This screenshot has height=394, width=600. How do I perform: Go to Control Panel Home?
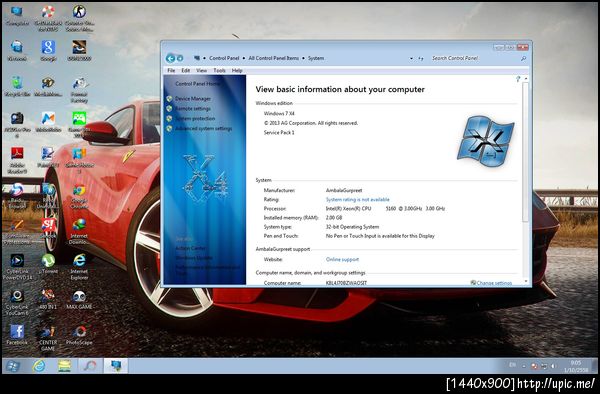point(197,84)
